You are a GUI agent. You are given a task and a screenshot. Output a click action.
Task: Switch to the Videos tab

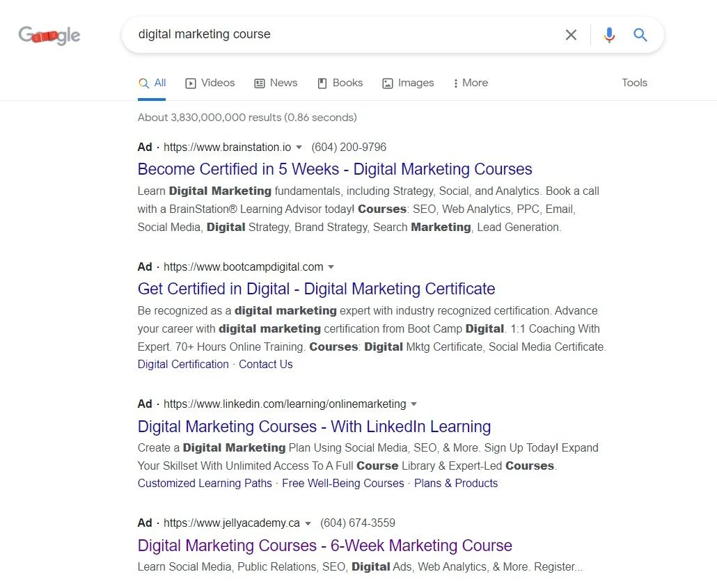pos(210,84)
